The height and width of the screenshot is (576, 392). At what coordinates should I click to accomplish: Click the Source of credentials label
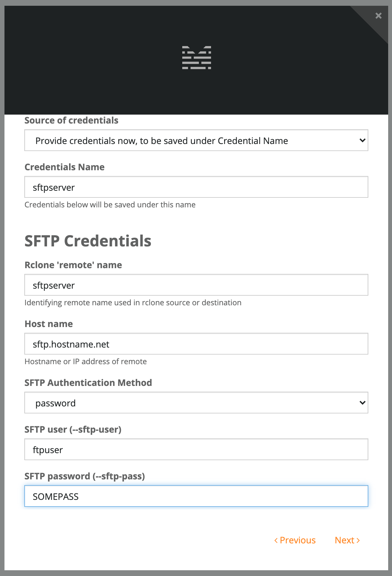coord(71,120)
